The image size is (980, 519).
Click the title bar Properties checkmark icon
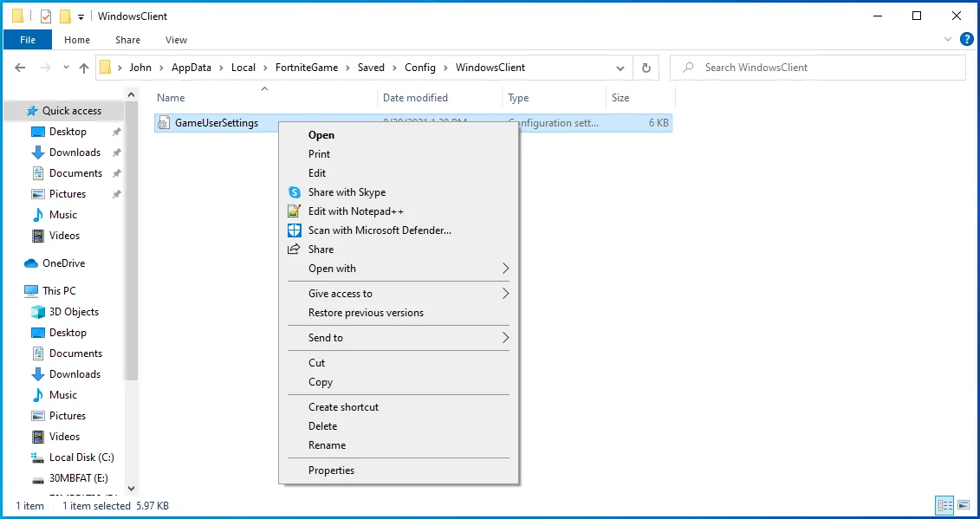pos(46,16)
